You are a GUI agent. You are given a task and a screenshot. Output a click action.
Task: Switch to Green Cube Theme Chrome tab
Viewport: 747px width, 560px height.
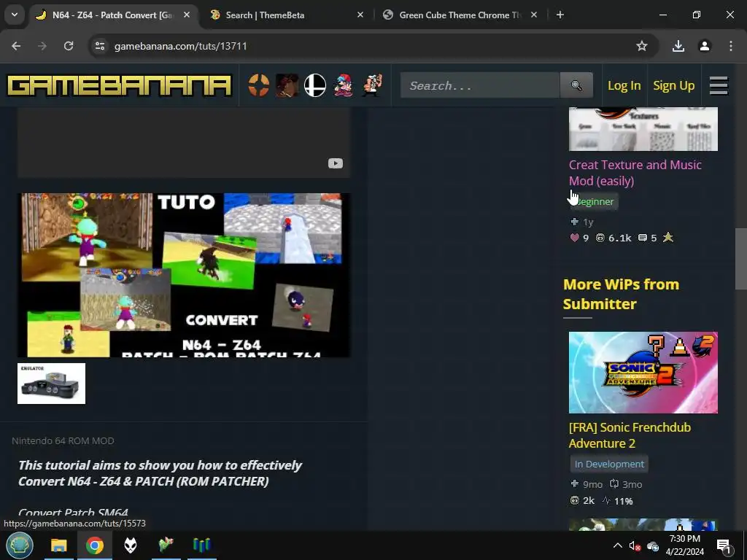pos(460,15)
